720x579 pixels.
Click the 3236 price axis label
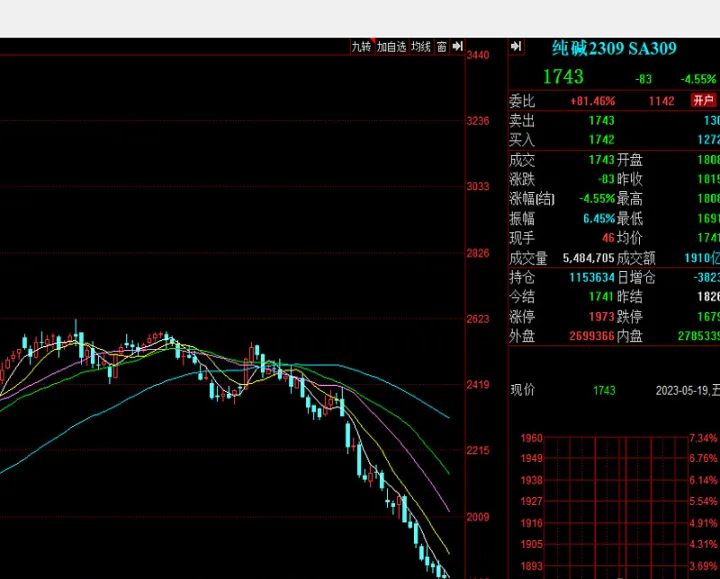click(x=478, y=121)
